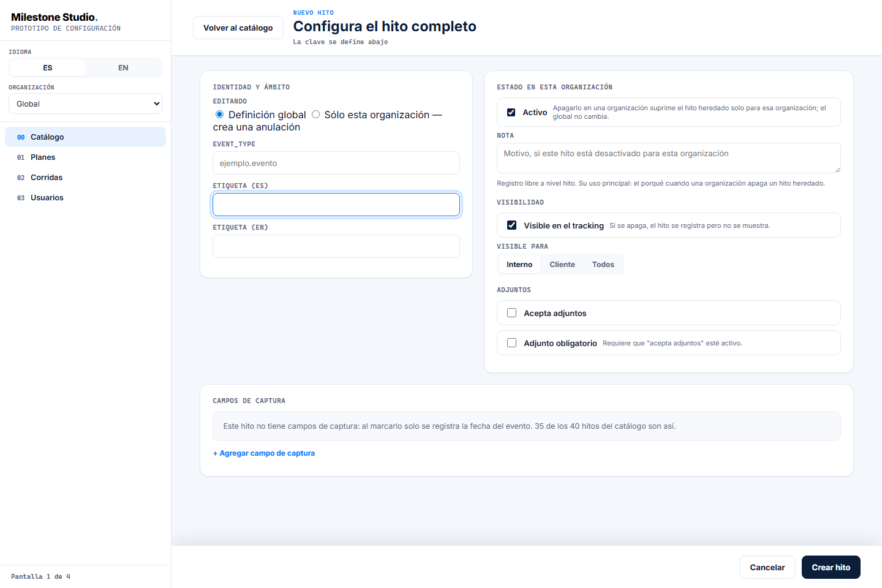
Task: Enable Acepta adjuntos checkbox
Action: pyautogui.click(x=511, y=313)
